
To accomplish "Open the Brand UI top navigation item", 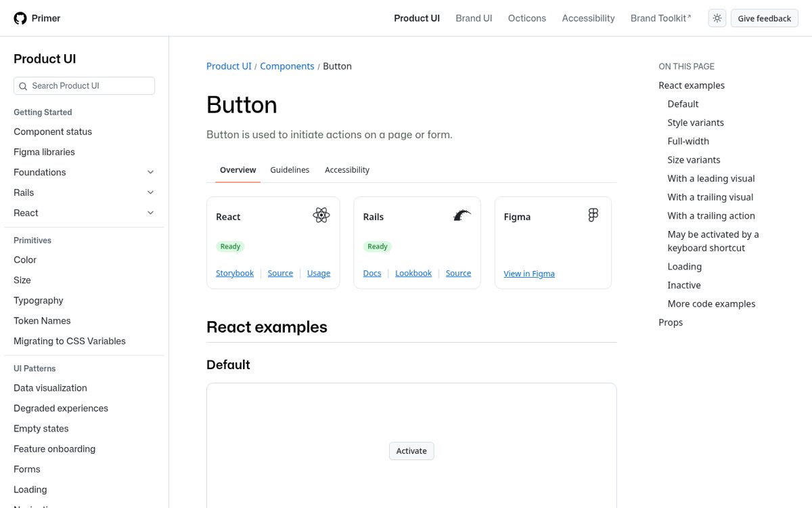I will (x=474, y=18).
